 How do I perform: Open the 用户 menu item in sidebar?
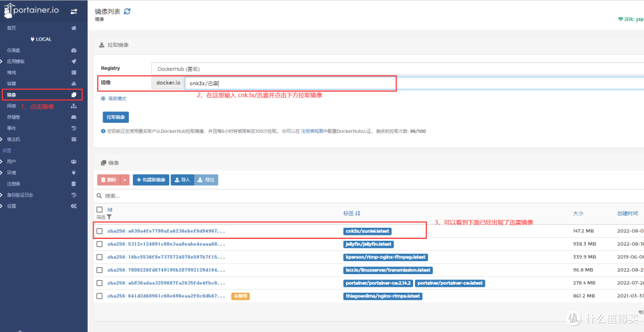point(11,162)
